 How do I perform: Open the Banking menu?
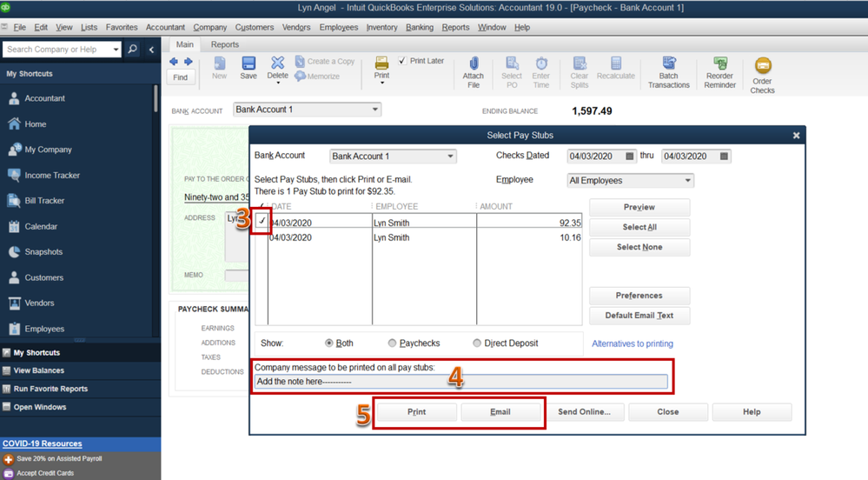coord(419,27)
